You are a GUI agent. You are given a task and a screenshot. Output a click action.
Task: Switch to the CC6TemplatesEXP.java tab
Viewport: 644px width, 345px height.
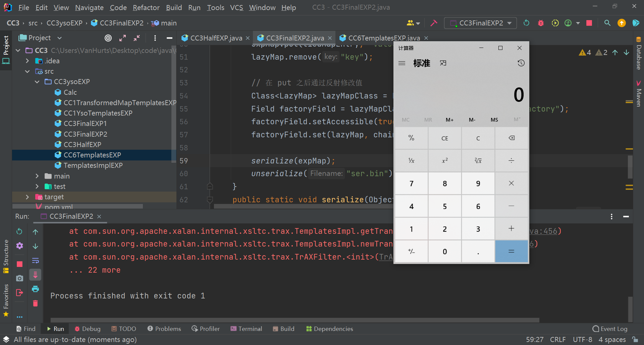click(x=383, y=38)
